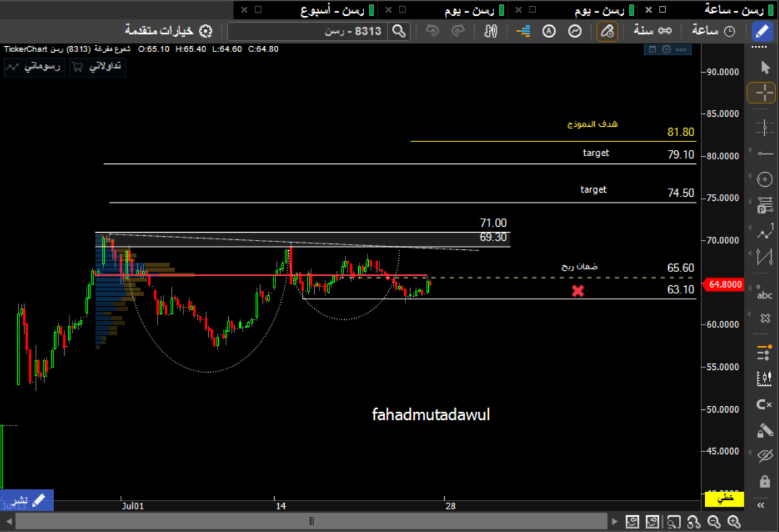
Task: Open the سنة period range dropdown
Action: [652, 31]
